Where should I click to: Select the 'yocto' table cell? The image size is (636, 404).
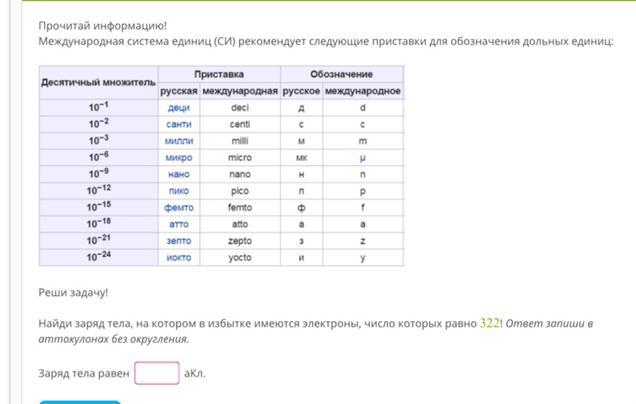click(240, 258)
